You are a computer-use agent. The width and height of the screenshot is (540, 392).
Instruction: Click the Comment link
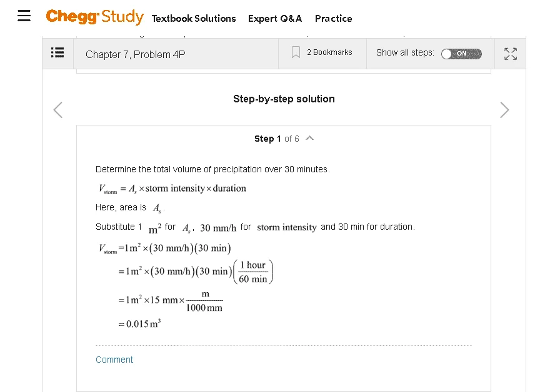(114, 360)
